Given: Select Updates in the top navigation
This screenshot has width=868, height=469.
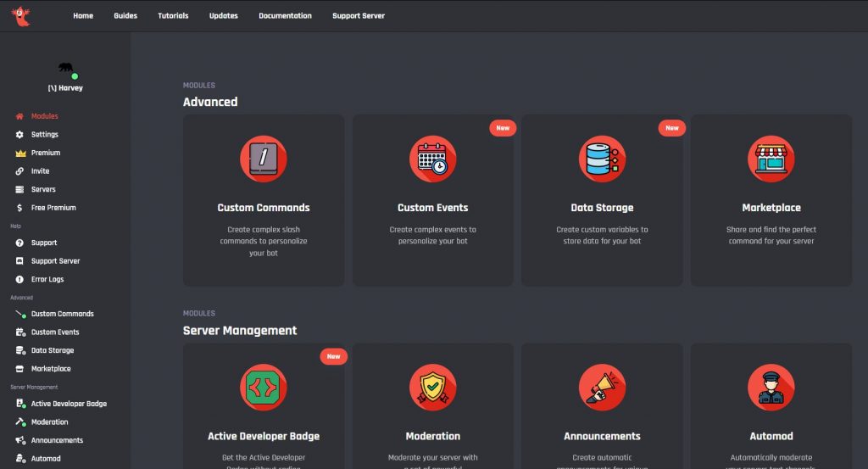Looking at the screenshot, I should click(x=224, y=16).
